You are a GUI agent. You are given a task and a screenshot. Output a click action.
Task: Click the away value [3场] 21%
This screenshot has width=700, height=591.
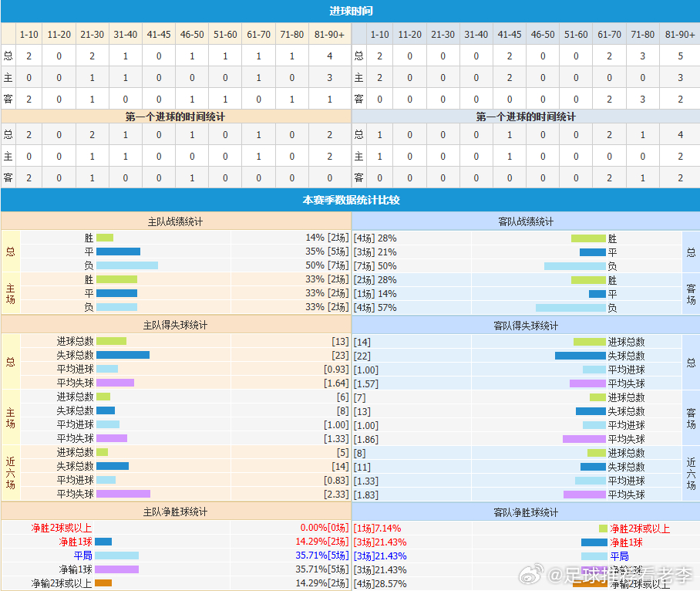(375, 252)
